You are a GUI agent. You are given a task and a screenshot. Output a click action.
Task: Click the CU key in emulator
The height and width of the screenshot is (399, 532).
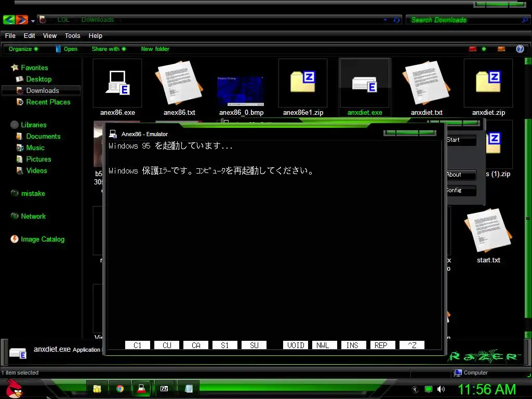[x=167, y=345]
